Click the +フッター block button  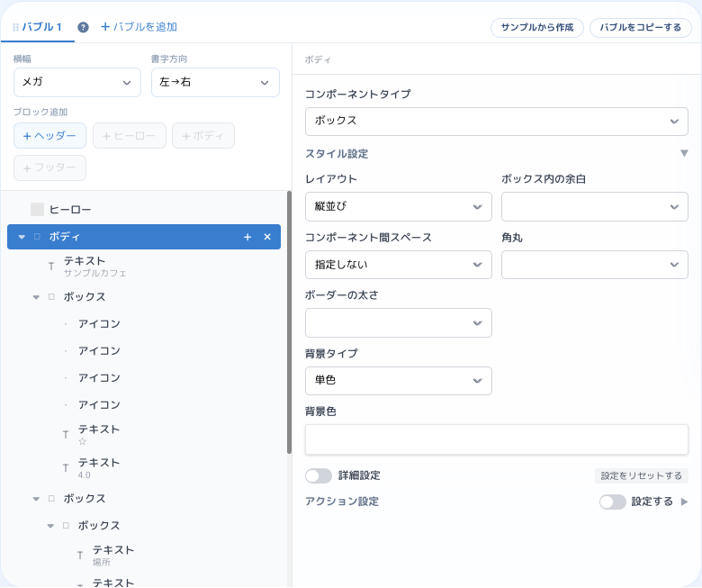(49, 168)
